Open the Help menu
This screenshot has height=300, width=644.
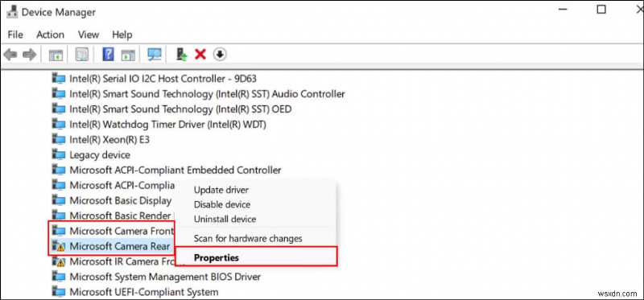point(122,35)
